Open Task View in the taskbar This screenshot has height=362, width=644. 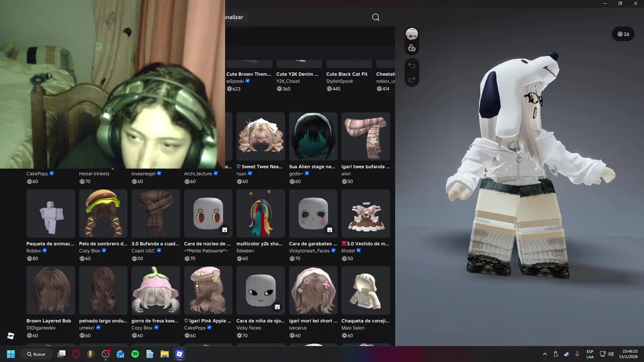coord(61,354)
